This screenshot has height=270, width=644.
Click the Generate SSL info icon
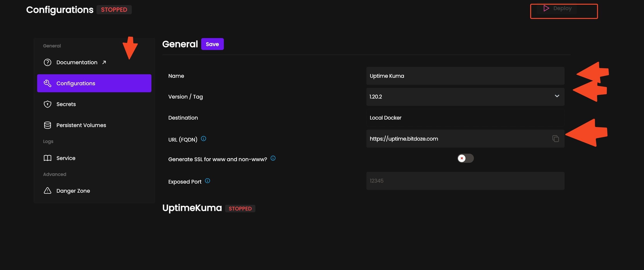pos(273,158)
